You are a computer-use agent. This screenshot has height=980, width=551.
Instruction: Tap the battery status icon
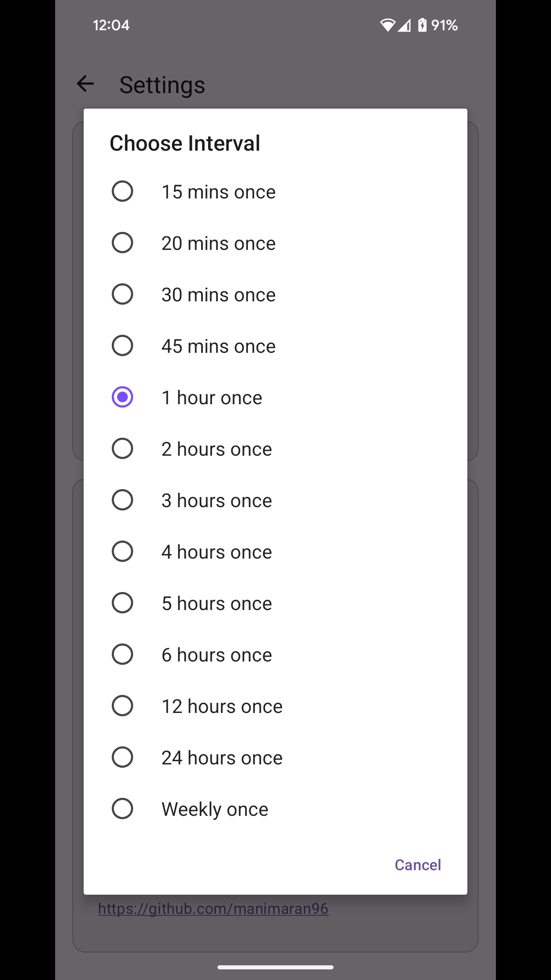(x=422, y=25)
